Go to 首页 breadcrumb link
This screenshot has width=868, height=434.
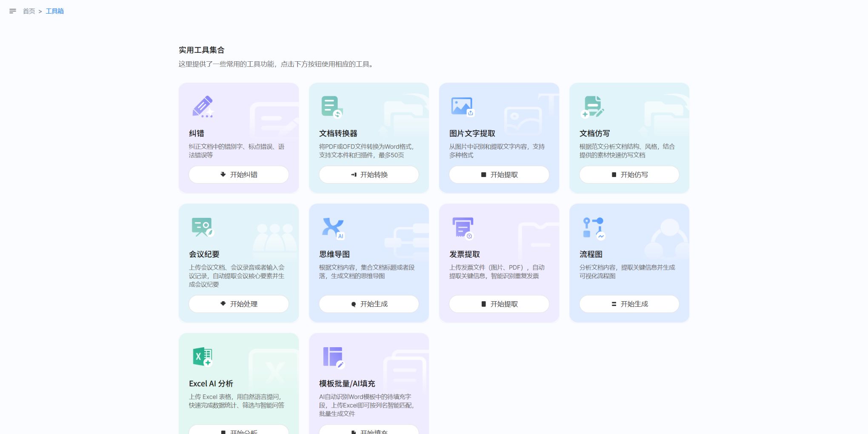[29, 11]
